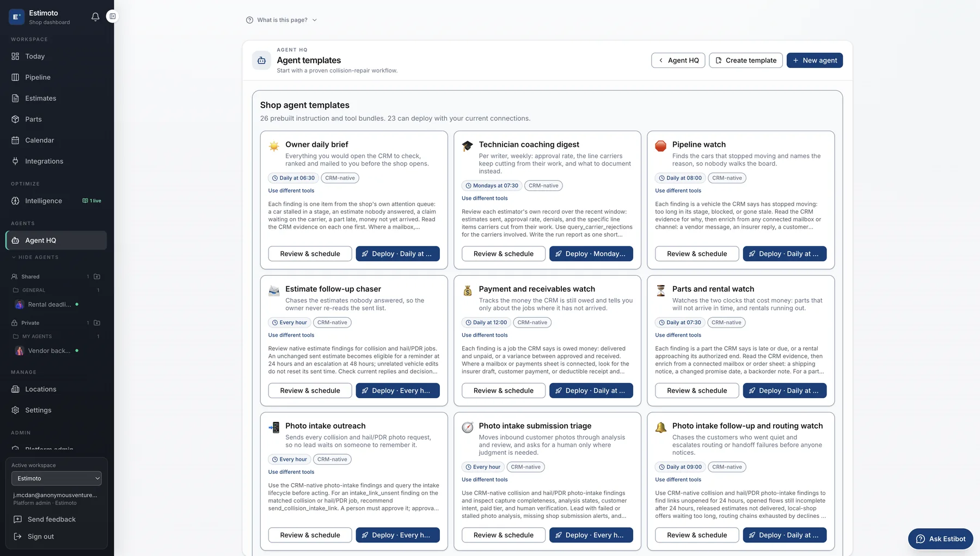Click the Estimoto logo icon

coord(17,17)
